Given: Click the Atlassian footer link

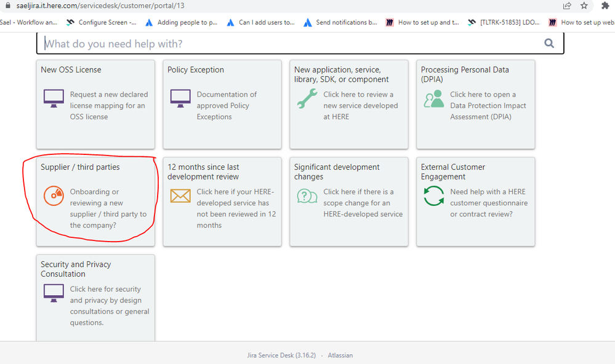Looking at the screenshot, I should click(340, 355).
